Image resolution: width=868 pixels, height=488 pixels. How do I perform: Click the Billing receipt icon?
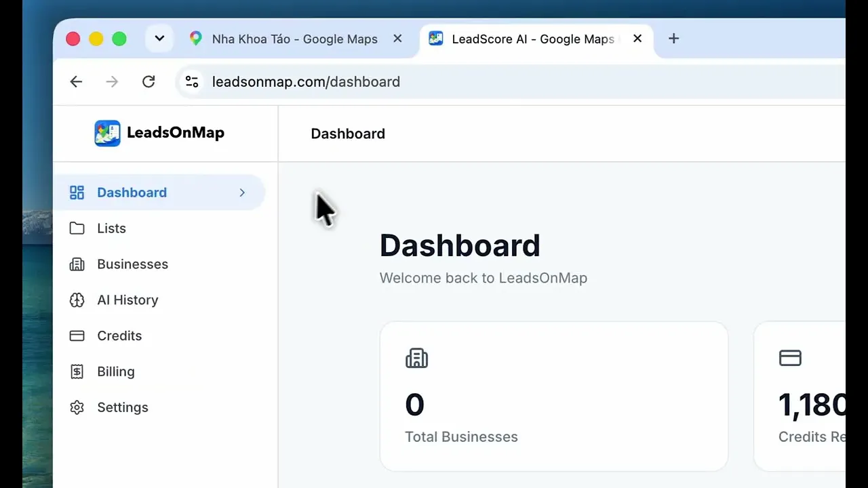point(77,371)
